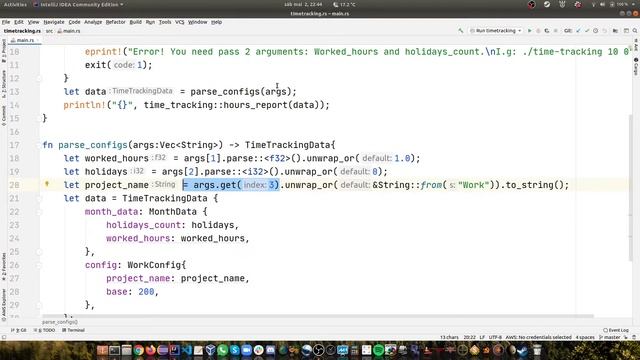Open the UTF-8 encoding selector

click(495, 337)
